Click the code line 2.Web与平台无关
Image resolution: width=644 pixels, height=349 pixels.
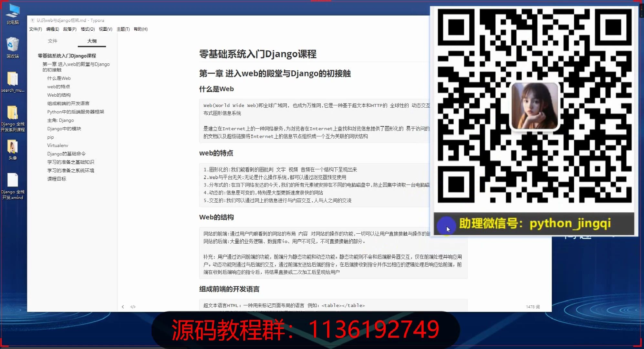(x=275, y=177)
